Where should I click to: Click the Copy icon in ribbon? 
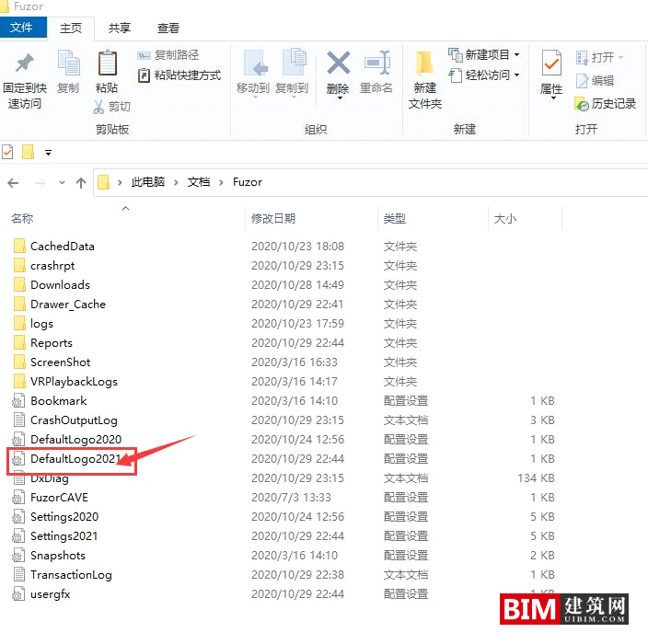(x=68, y=64)
